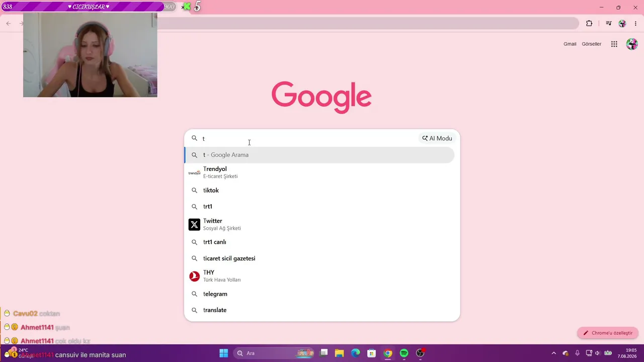Select the "trt1" suggestion
Screen dimensions: 644x362
[x=319, y=206]
